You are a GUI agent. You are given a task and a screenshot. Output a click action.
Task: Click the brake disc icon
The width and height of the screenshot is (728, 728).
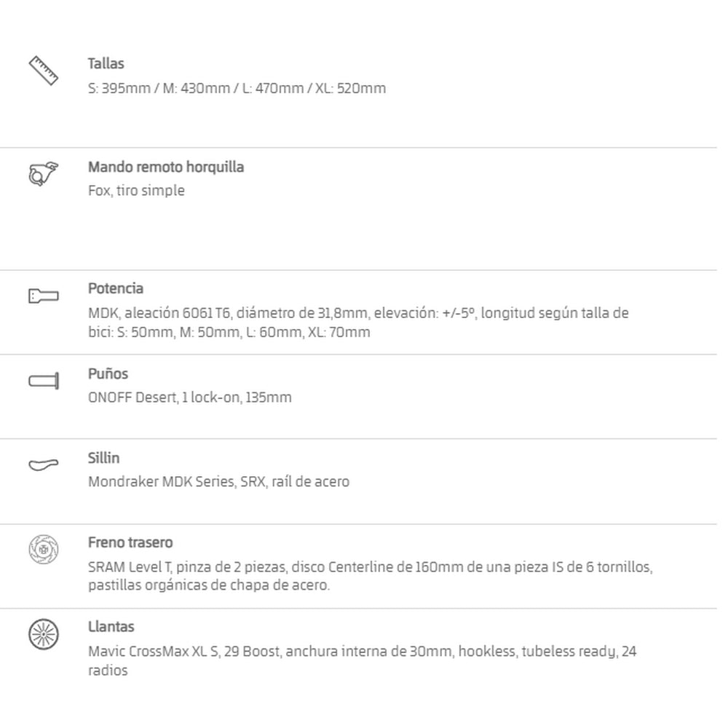point(44,549)
